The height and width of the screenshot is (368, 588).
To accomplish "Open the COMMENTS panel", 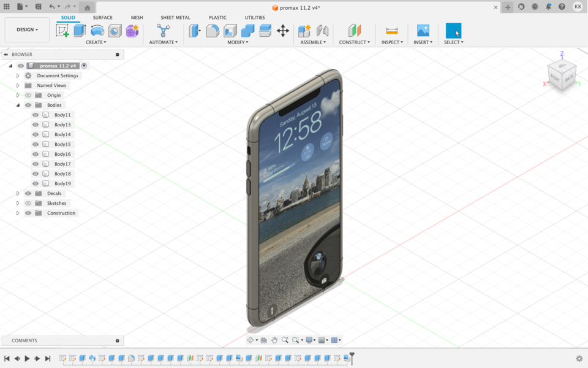I will click(24, 340).
